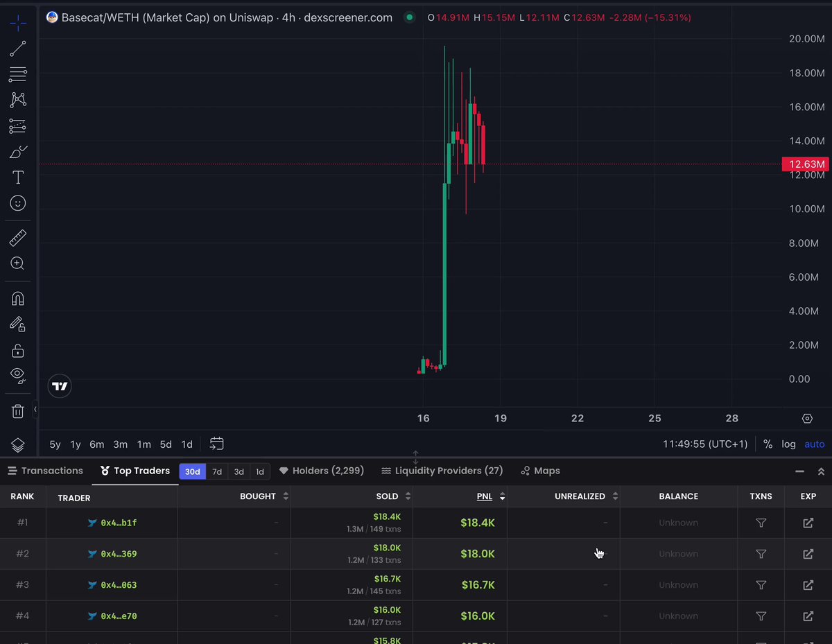Screen dimensions: 832x644
Task: Select the trend line drawing tool
Action: tap(18, 49)
